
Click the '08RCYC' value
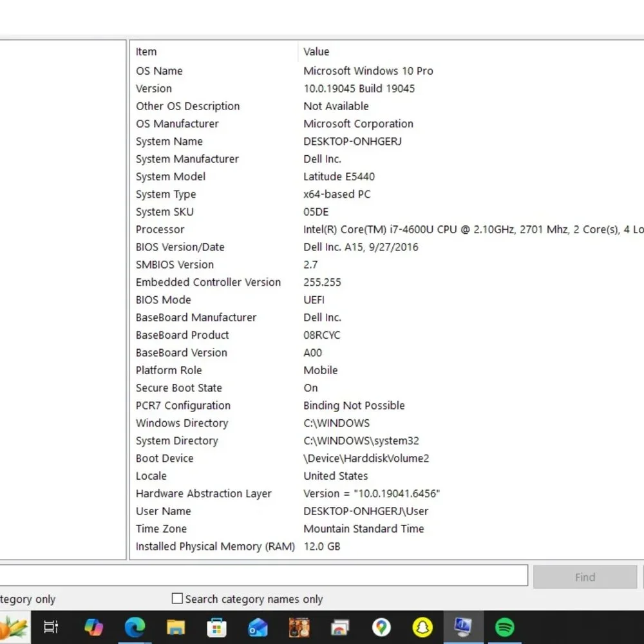(322, 336)
